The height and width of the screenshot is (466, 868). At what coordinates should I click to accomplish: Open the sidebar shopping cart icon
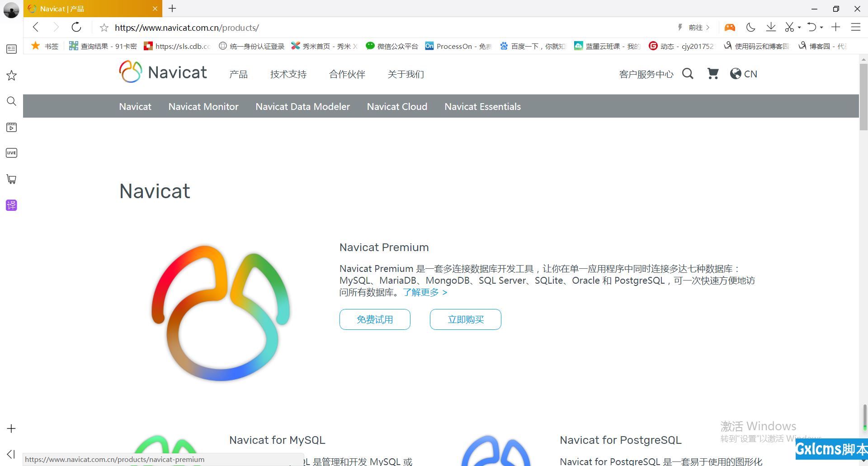[12, 179]
